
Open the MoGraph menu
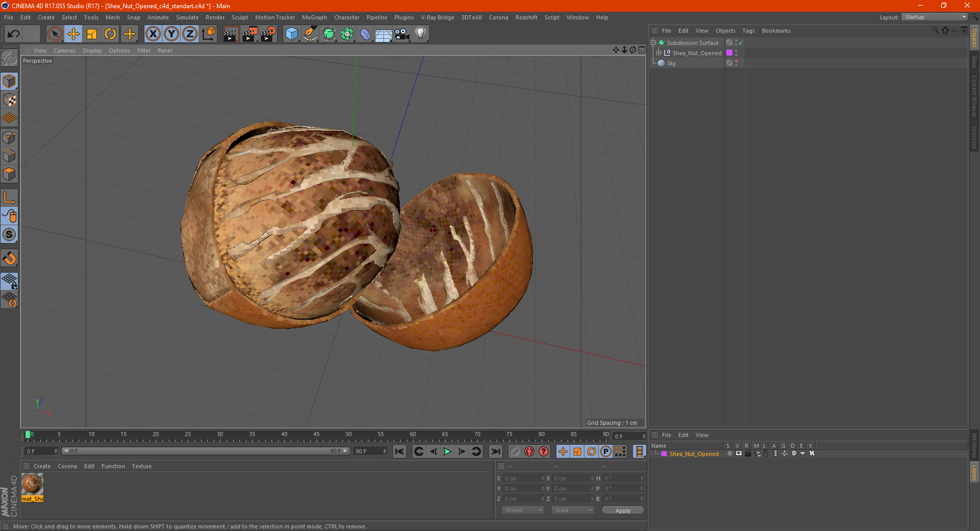coord(314,17)
